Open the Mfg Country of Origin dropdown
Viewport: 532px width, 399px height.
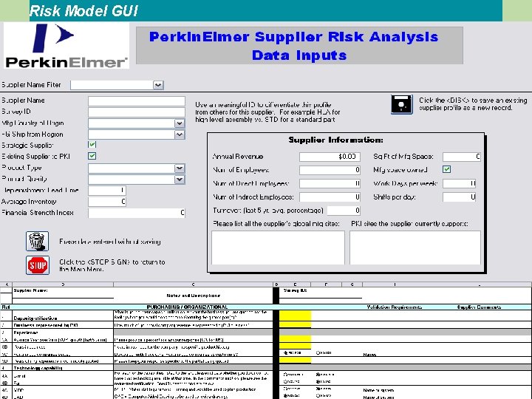[180, 123]
